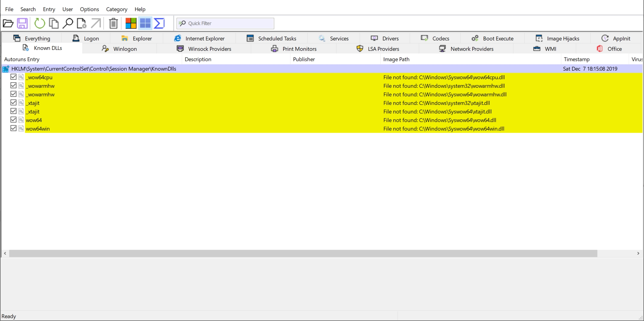
Task: Uncheck the _wowarmhw system32 entry checkbox
Action: point(13,85)
